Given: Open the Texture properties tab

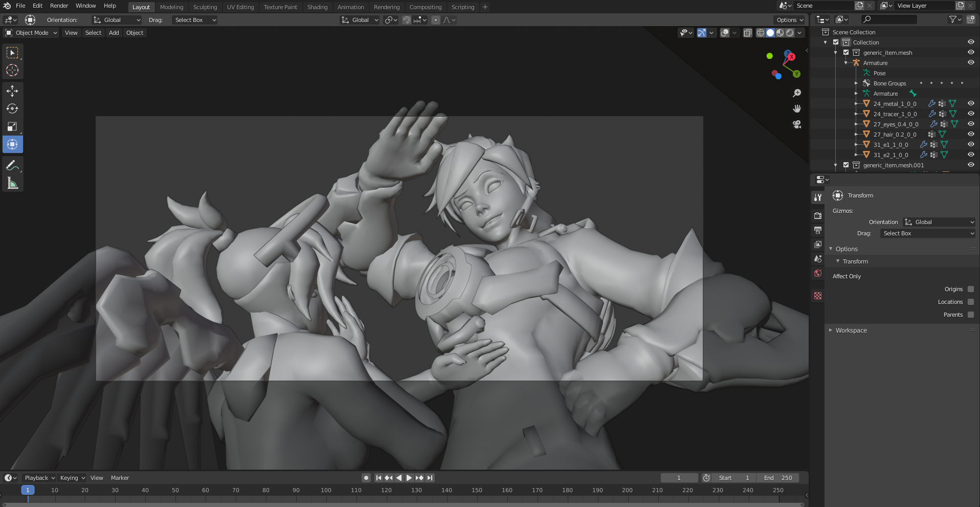Looking at the screenshot, I should tap(818, 296).
